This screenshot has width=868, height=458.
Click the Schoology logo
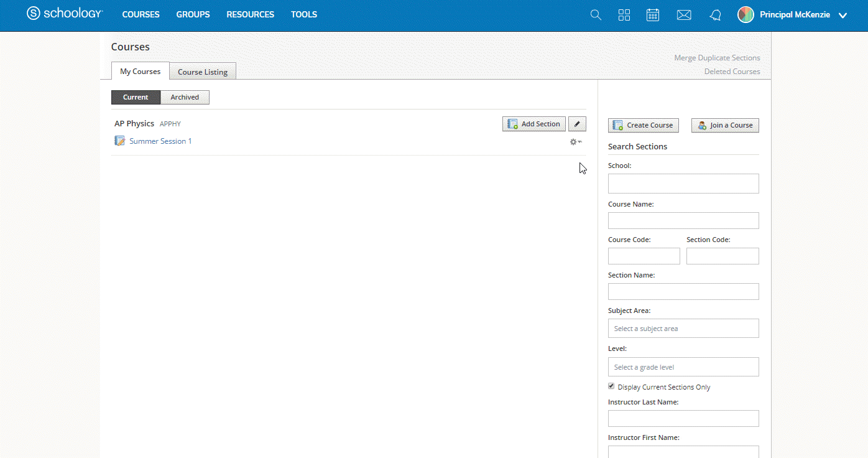click(64, 12)
